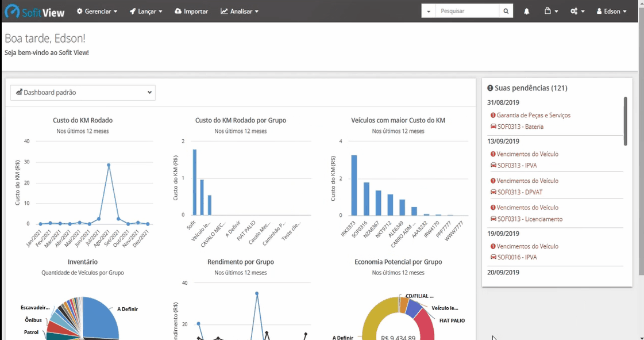Click the Sofit View speedometer logo
The image size is (644, 340).
pyautogui.click(x=12, y=11)
